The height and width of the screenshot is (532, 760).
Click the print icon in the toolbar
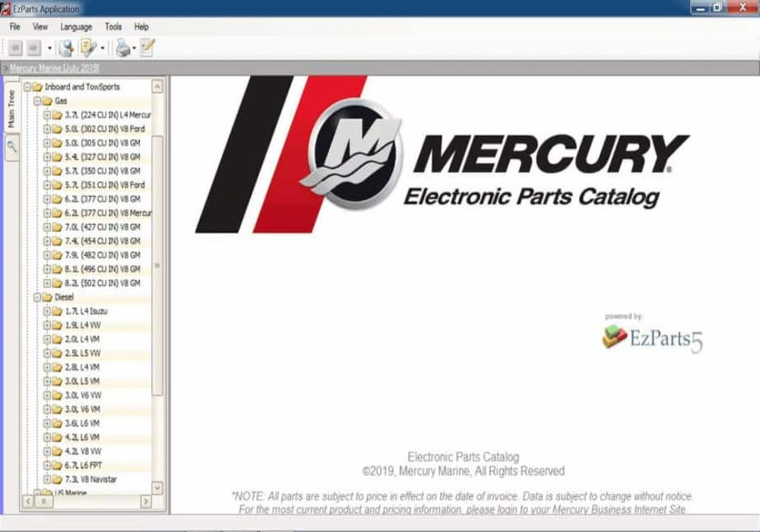click(122, 47)
